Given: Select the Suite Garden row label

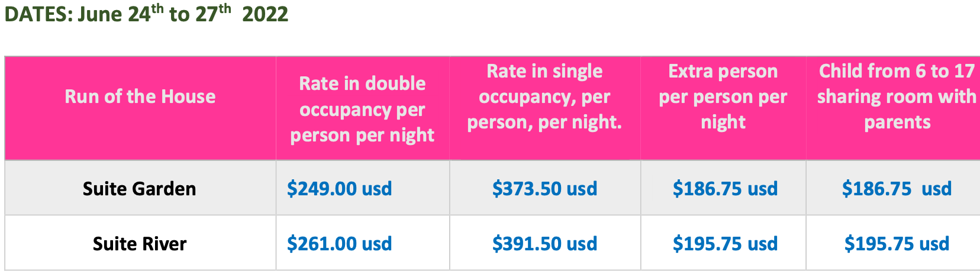Looking at the screenshot, I should click(140, 189).
